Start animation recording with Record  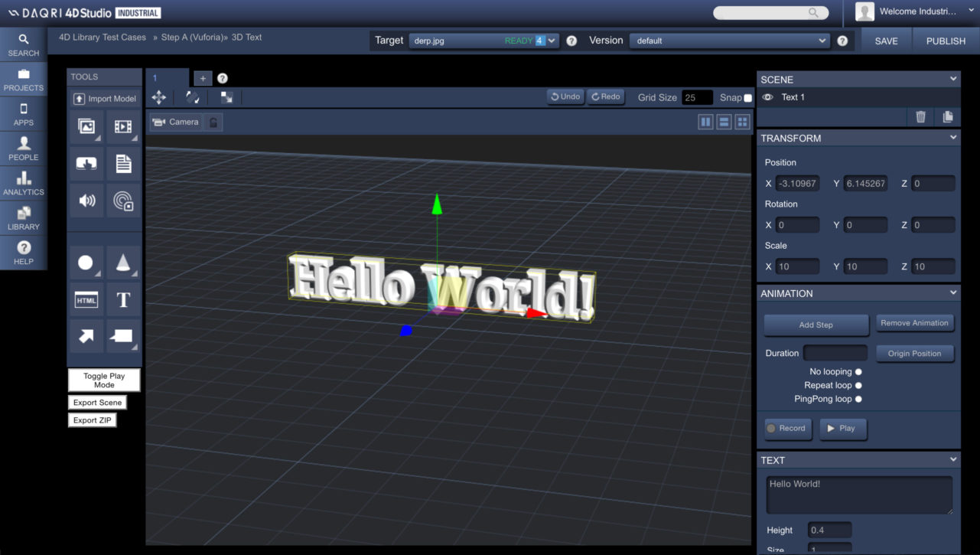(787, 429)
